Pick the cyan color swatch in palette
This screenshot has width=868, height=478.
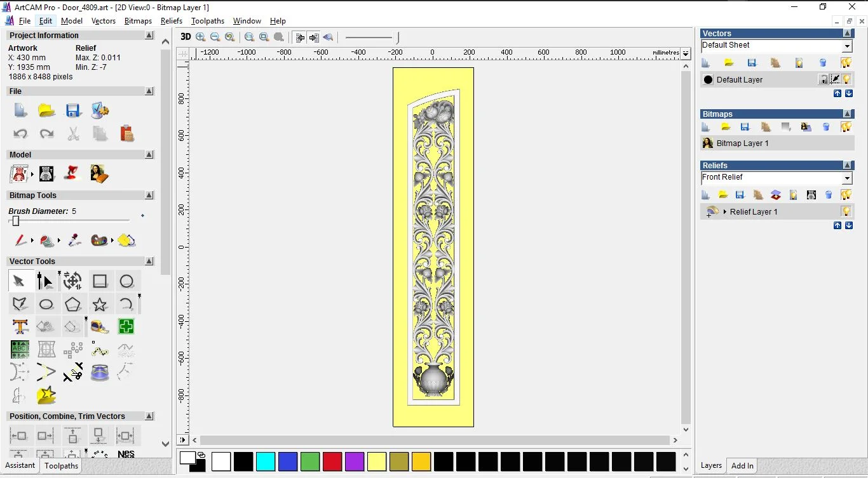[x=266, y=461]
